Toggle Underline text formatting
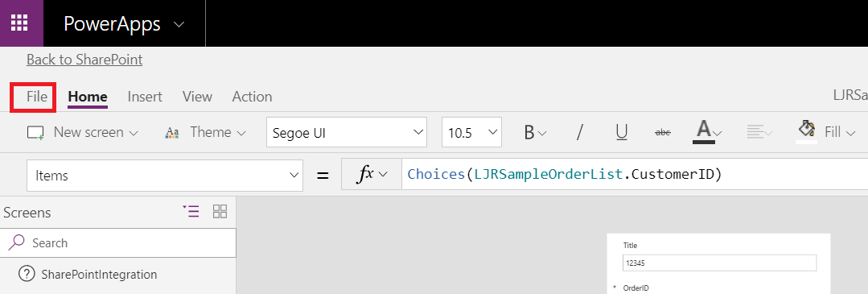Viewport: 868px width, 294px height. pyautogui.click(x=622, y=133)
